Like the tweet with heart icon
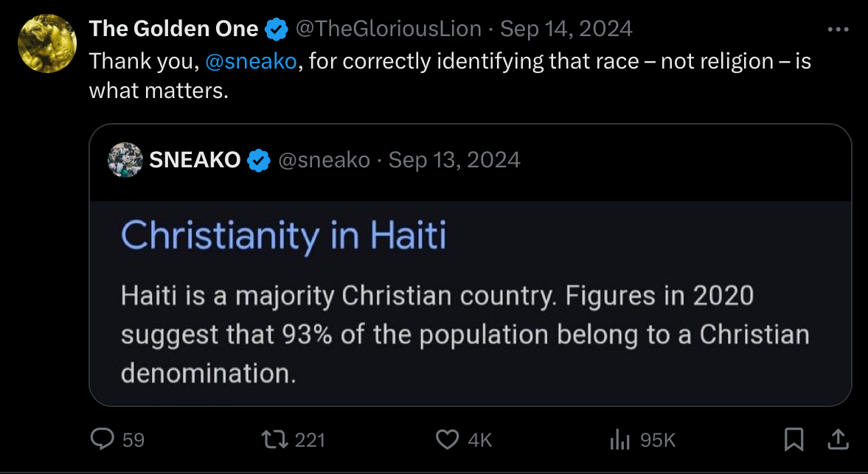Viewport: 868px width, 474px height. pyautogui.click(x=448, y=439)
